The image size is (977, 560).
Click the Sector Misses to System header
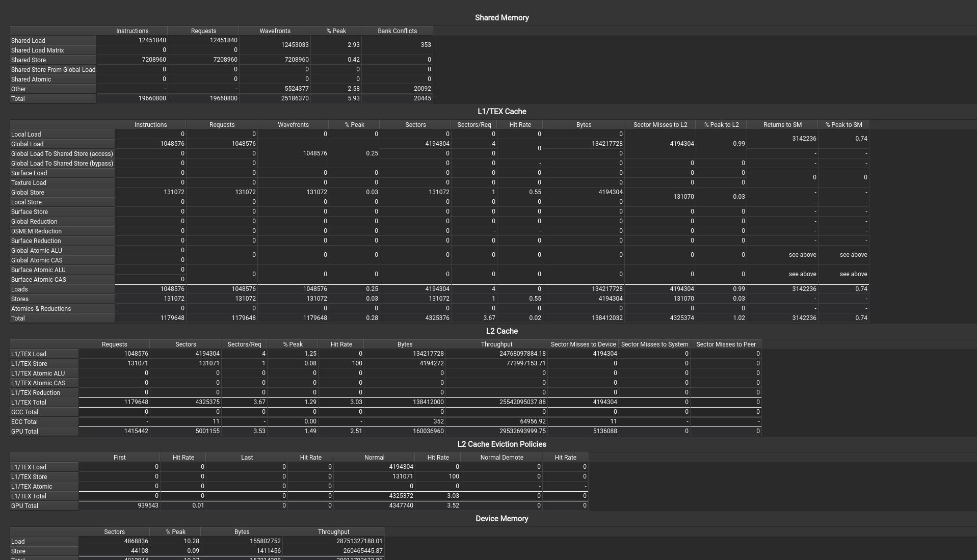(654, 344)
